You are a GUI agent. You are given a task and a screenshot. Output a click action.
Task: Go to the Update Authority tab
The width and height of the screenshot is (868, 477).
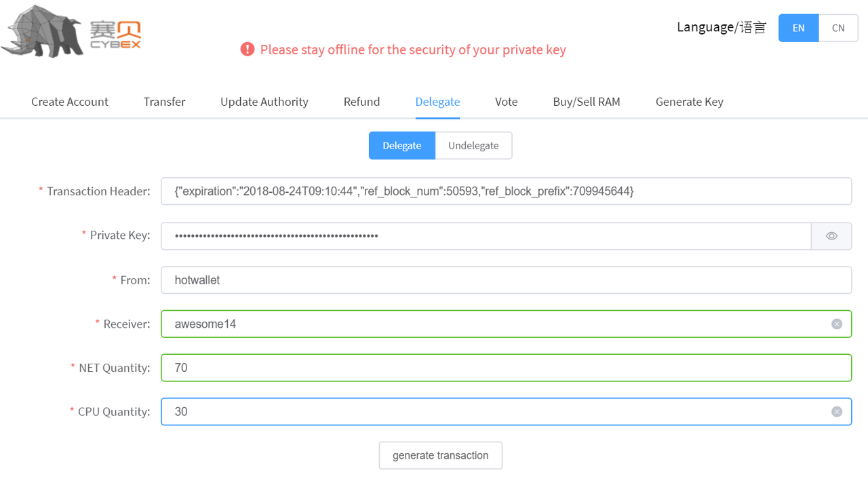[264, 102]
